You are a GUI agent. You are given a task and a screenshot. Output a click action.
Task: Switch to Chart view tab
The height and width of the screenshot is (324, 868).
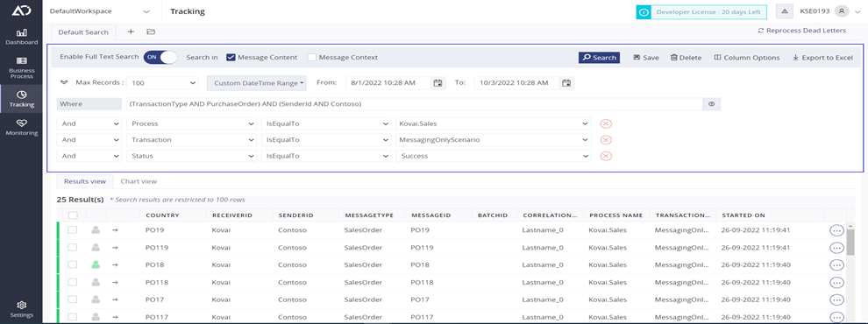point(139,181)
